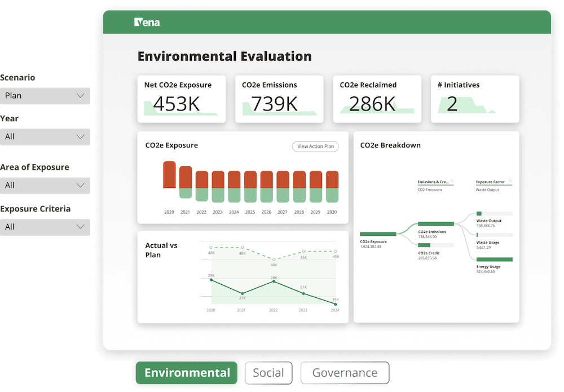Dismiss the Emissions & Credits breakdown level

452,181
